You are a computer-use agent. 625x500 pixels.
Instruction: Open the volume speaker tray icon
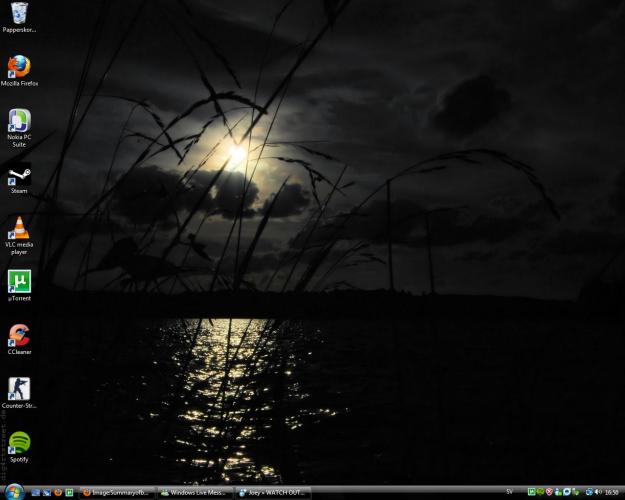tap(598, 492)
